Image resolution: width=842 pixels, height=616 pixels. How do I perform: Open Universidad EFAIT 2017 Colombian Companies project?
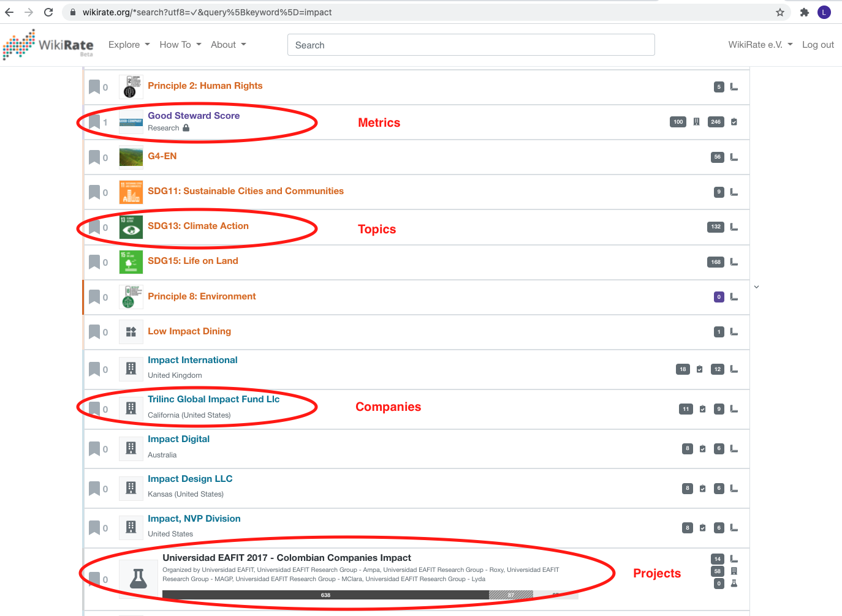coord(287,558)
